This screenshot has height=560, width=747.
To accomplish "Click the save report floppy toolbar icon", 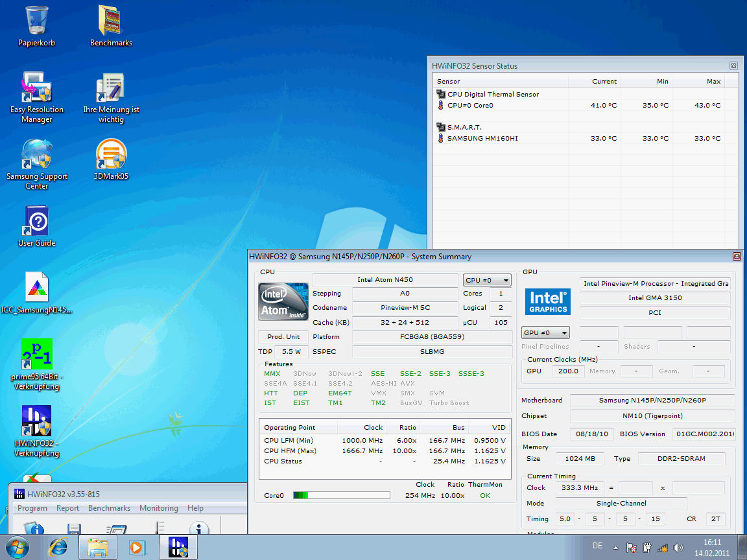I will 74,529.
